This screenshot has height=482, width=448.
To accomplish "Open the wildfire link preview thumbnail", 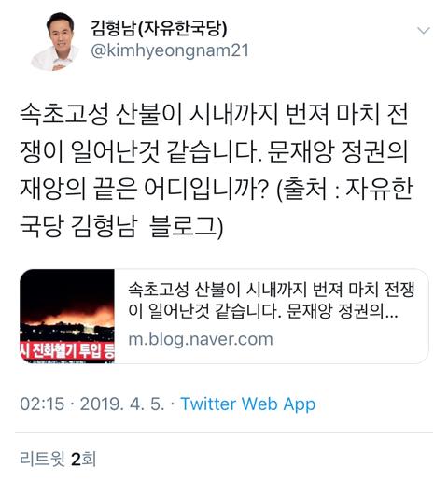I will (x=67, y=316).
